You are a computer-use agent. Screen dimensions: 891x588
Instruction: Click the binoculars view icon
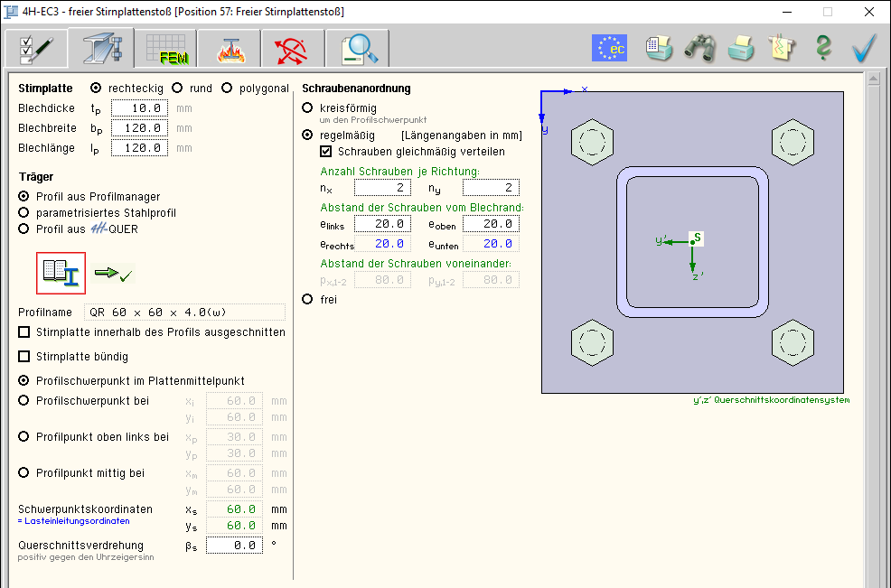(x=699, y=48)
